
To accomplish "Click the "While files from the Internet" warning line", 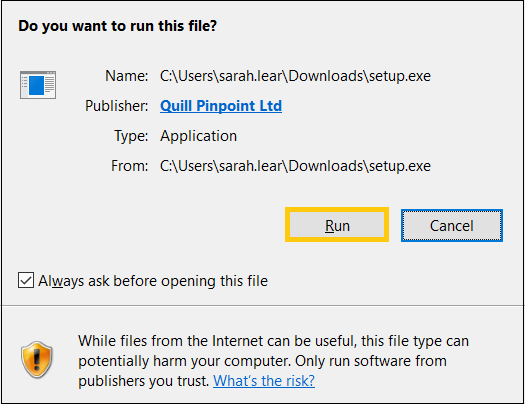I will coord(273,341).
